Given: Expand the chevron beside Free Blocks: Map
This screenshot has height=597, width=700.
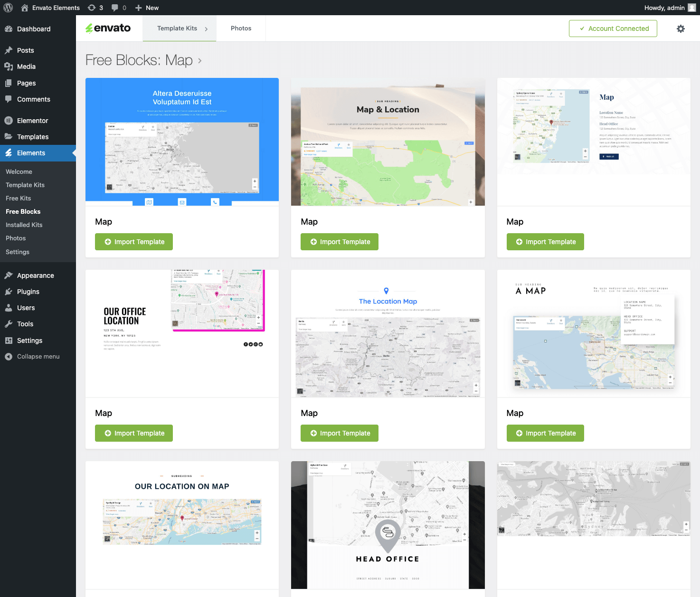Looking at the screenshot, I should pyautogui.click(x=200, y=61).
